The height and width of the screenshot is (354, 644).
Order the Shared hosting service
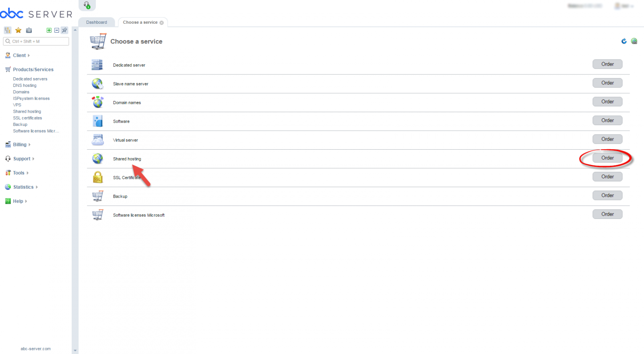[x=607, y=158]
